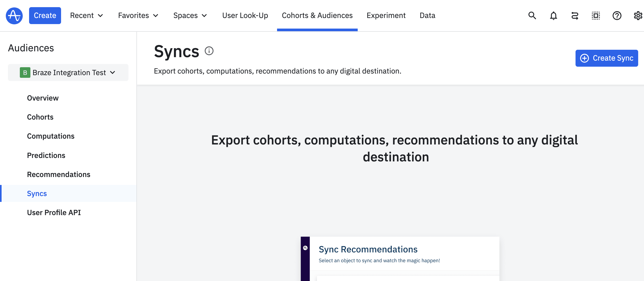This screenshot has height=281, width=644.
Task: Select Predictions in the Audiences sidebar
Action: click(x=46, y=155)
